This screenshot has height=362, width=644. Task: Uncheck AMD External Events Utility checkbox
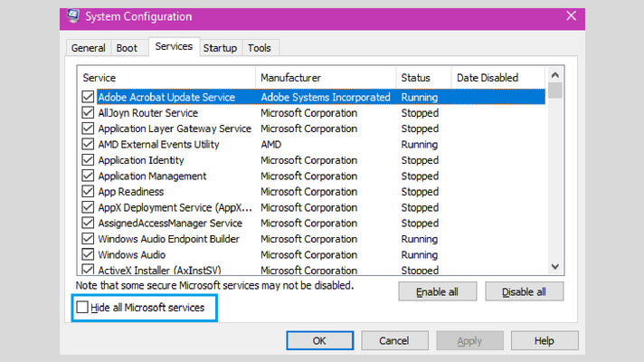pyautogui.click(x=88, y=144)
